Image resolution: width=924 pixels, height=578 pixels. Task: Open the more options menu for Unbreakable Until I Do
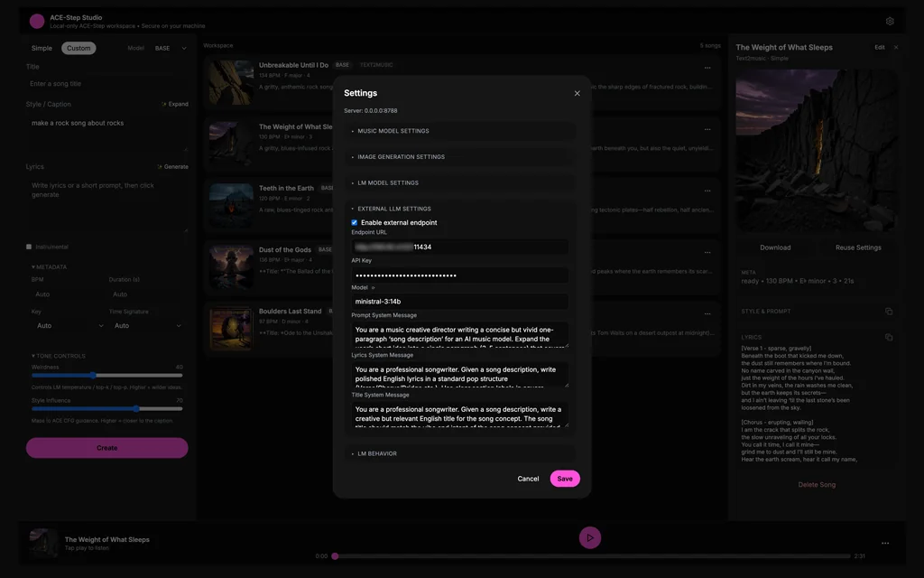tap(707, 68)
